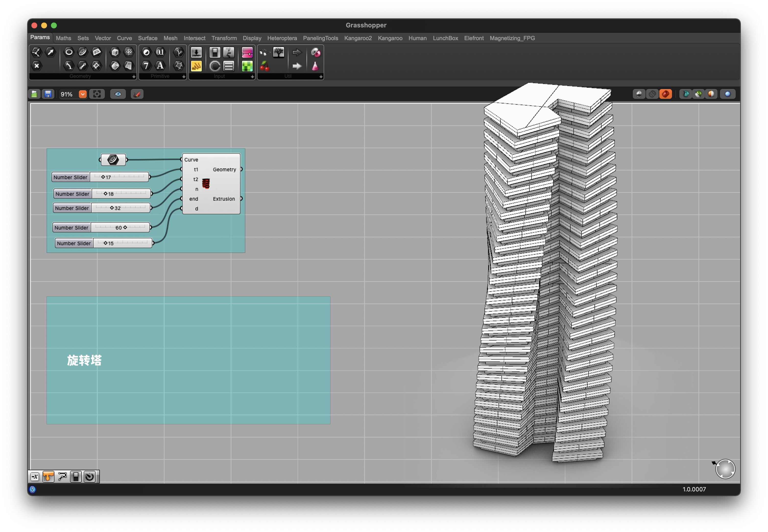Select the Sketch markup tool

point(137,94)
